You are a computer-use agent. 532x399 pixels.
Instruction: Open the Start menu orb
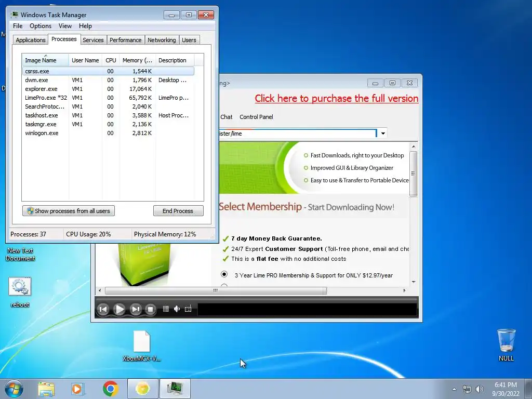(14, 389)
